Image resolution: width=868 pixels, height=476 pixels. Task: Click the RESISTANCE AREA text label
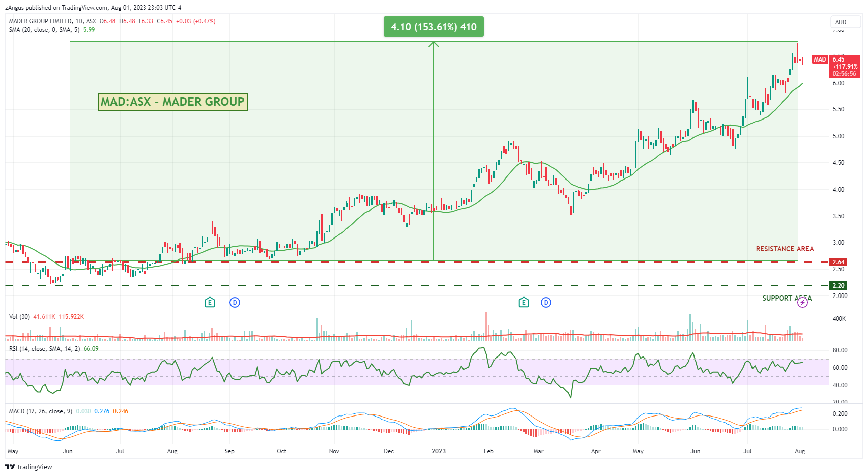785,249
